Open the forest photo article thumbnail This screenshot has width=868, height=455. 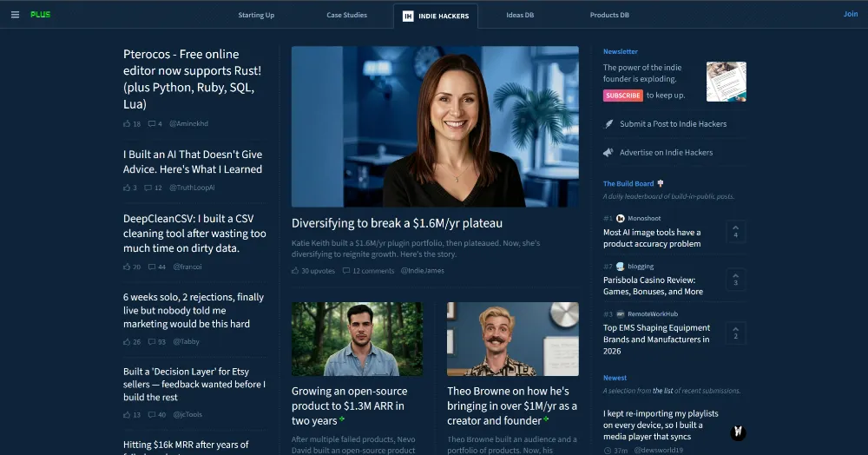coord(357,339)
